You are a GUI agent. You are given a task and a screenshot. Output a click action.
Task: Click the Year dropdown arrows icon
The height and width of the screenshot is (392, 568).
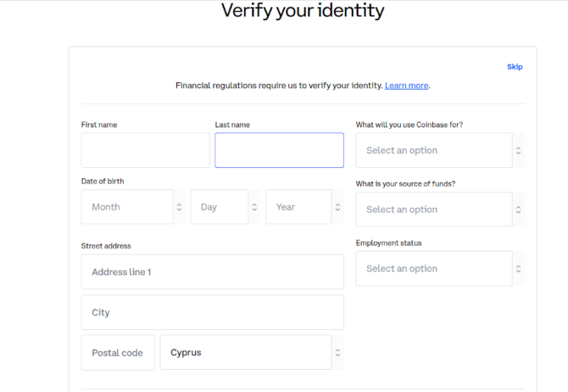[337, 207]
